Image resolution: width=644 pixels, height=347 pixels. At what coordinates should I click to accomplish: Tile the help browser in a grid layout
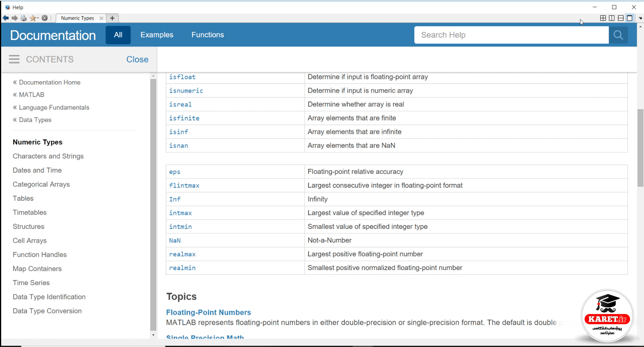click(603, 18)
